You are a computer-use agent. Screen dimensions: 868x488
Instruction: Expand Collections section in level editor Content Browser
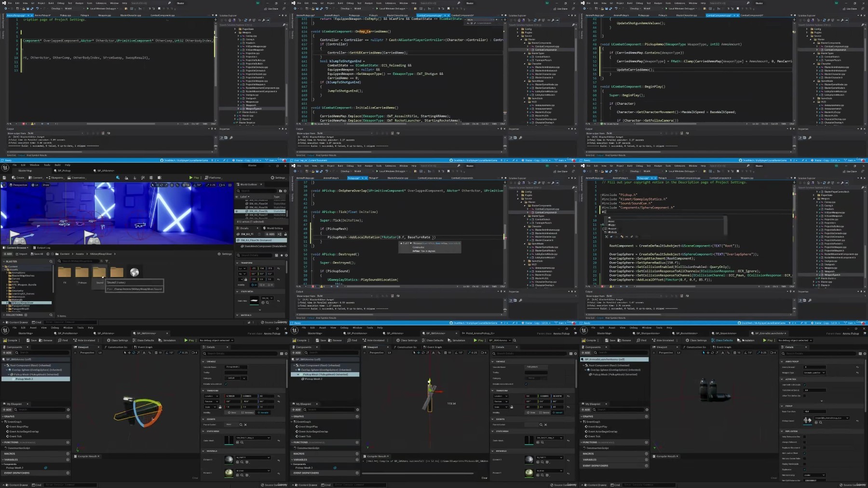click(x=4, y=315)
